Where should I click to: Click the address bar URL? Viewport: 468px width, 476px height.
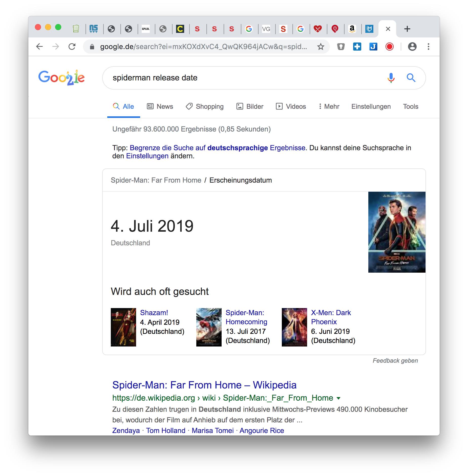pos(204,47)
